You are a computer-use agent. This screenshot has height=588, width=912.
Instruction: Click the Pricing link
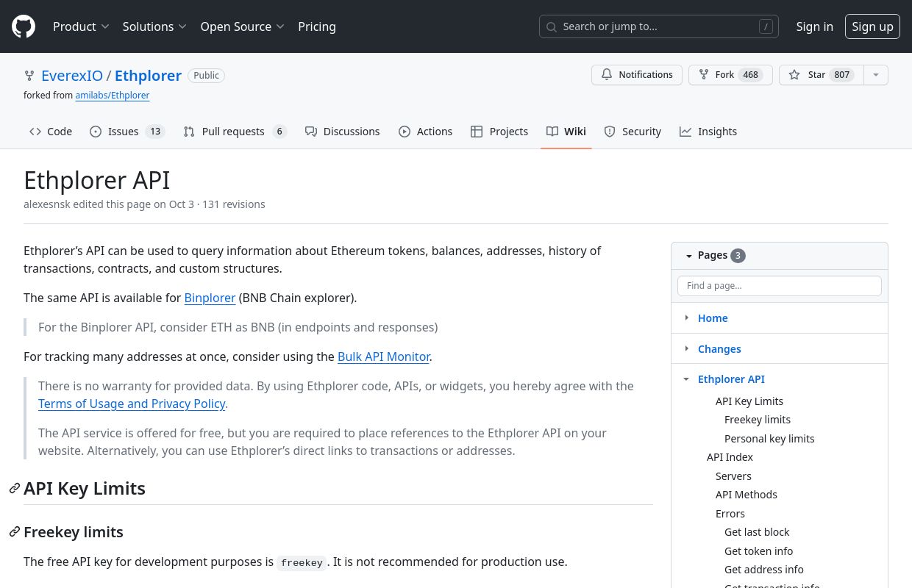(x=317, y=26)
